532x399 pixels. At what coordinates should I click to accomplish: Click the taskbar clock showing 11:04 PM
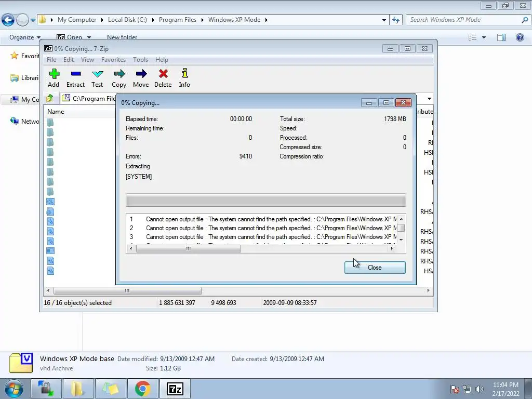(506, 389)
